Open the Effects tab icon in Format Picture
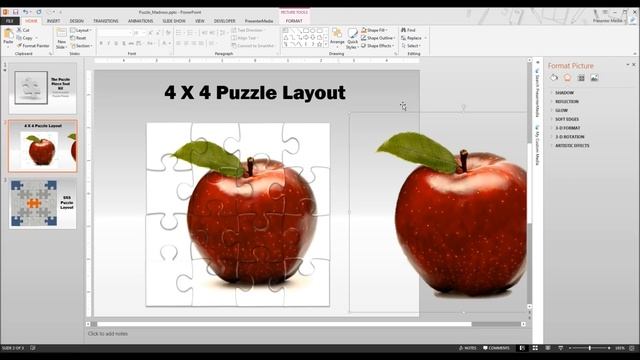Viewport: 640px width, 360px height. click(567, 78)
